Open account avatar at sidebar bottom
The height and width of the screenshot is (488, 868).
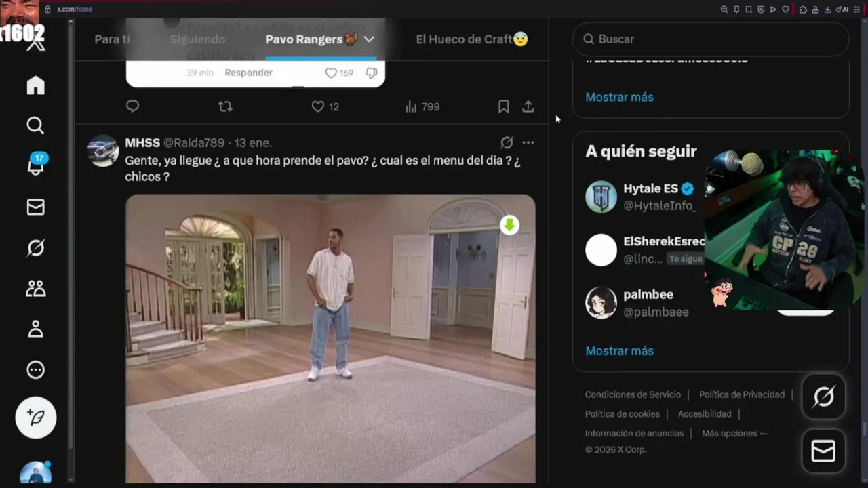coord(35,472)
